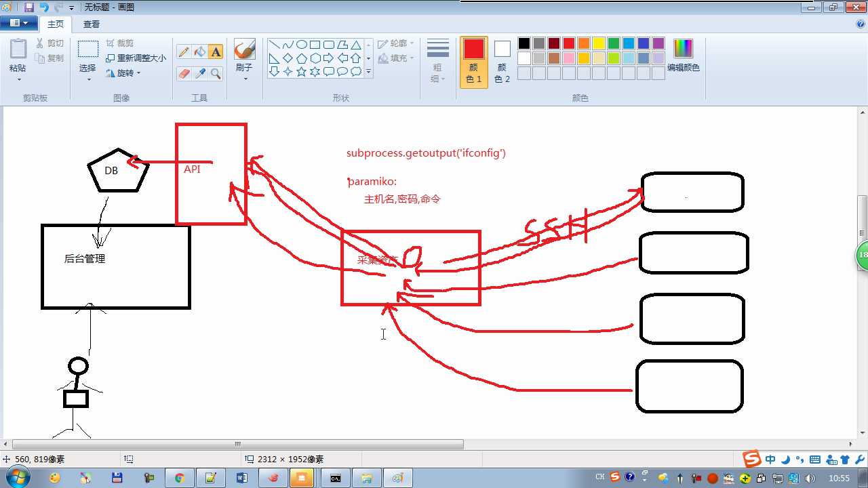This screenshot has height=488, width=868.
Task: Choose the Oval callout shape
Action: tap(342, 72)
